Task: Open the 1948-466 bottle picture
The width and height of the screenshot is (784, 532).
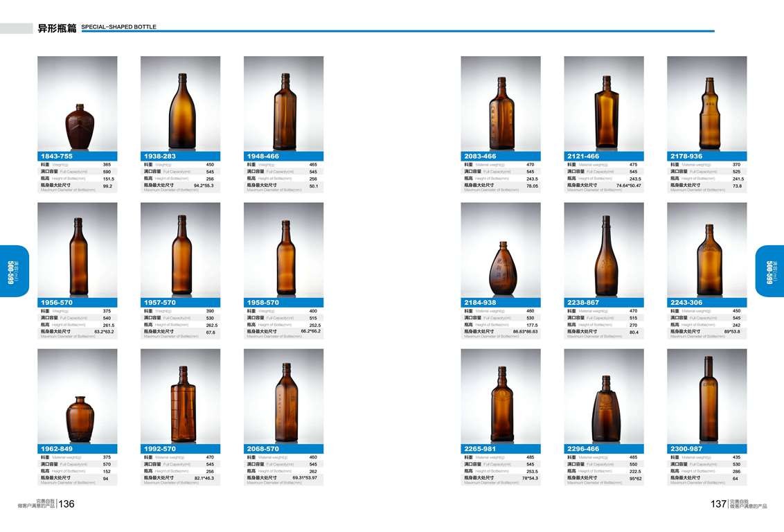Action: click(283, 103)
